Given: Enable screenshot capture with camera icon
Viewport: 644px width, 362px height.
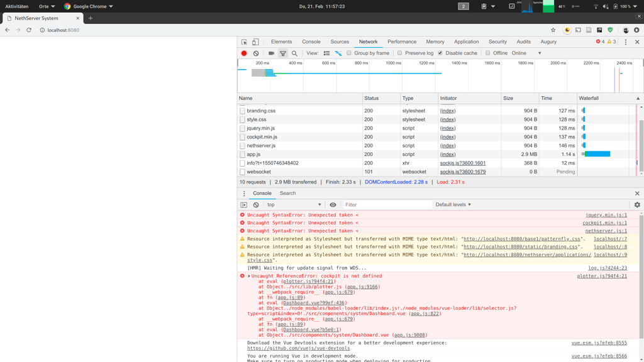Looking at the screenshot, I should tap(272, 53).
